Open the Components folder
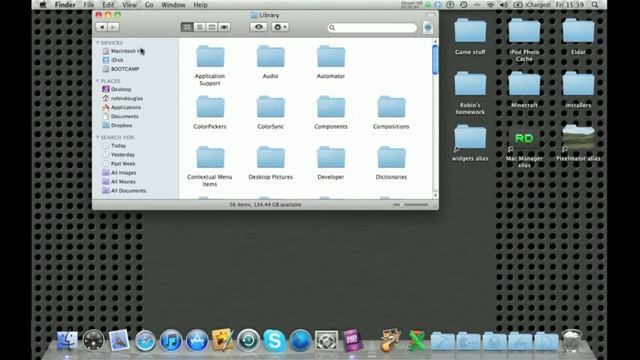Screen dimensions: 640x360 tap(331, 108)
